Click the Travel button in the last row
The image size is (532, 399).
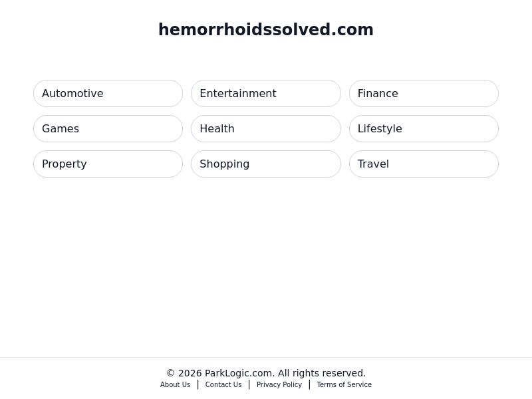coord(424,164)
